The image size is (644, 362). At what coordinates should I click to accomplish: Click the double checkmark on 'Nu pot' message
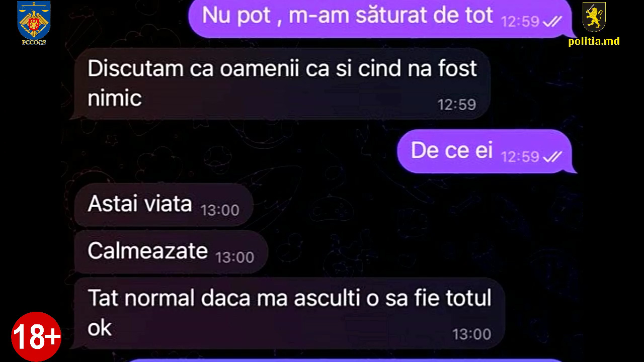[x=552, y=22]
